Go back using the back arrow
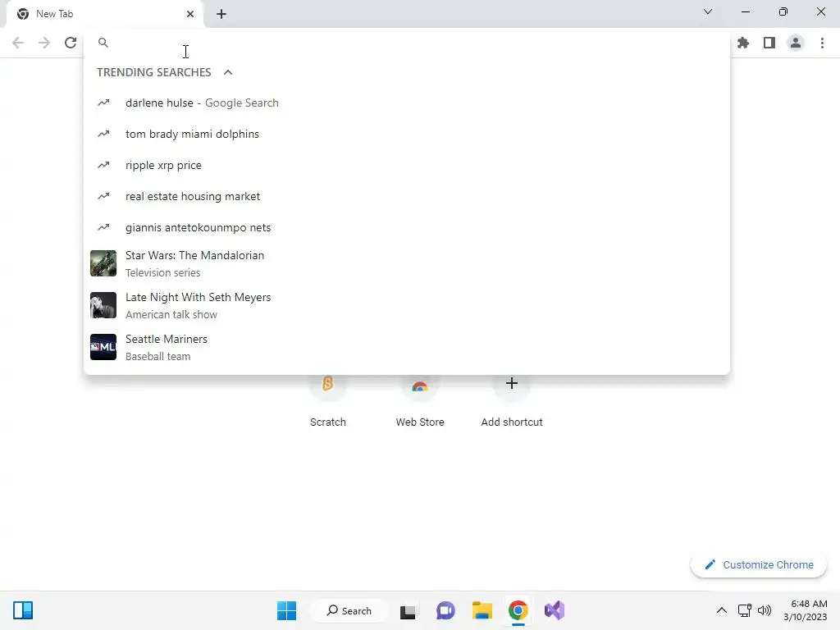The height and width of the screenshot is (630, 840). [18, 43]
